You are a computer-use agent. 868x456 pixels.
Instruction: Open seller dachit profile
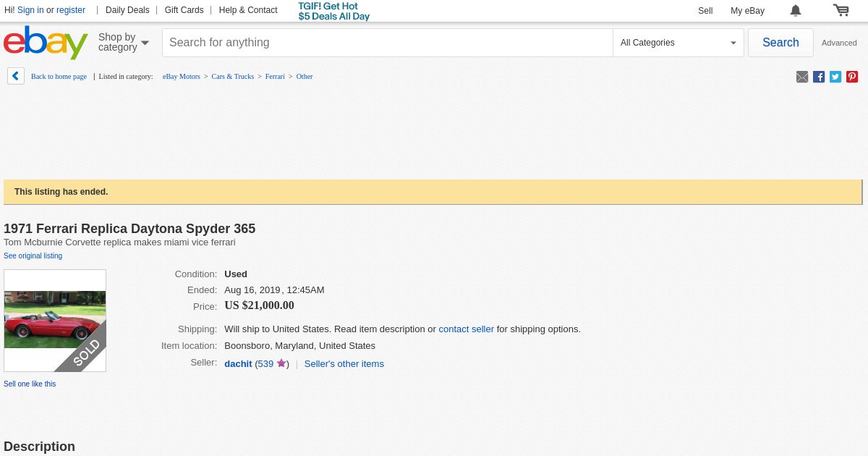point(238,364)
